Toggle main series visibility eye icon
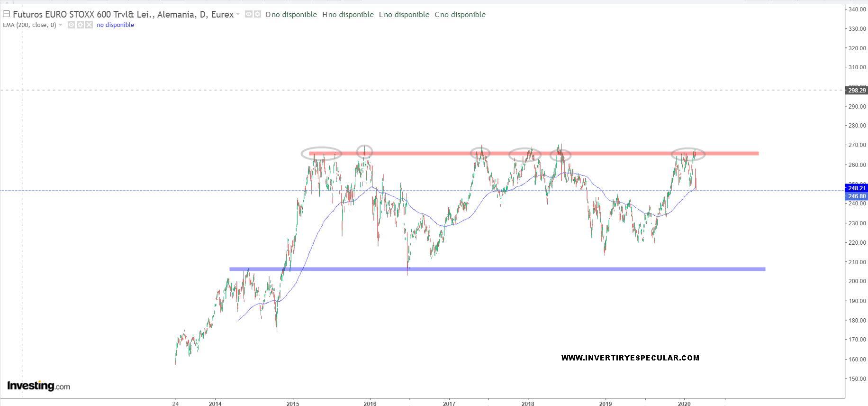Screen dimensions: 868x406 (249, 14)
